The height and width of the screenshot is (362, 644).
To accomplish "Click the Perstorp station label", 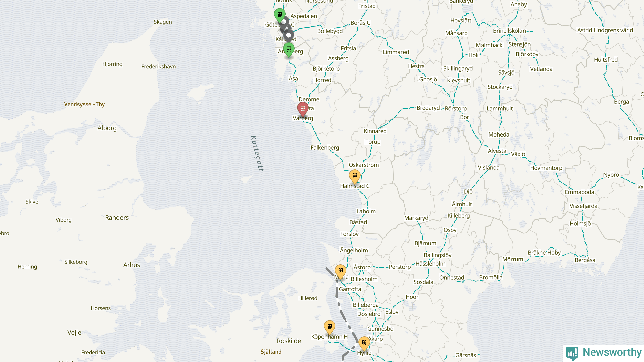I will click(400, 267).
